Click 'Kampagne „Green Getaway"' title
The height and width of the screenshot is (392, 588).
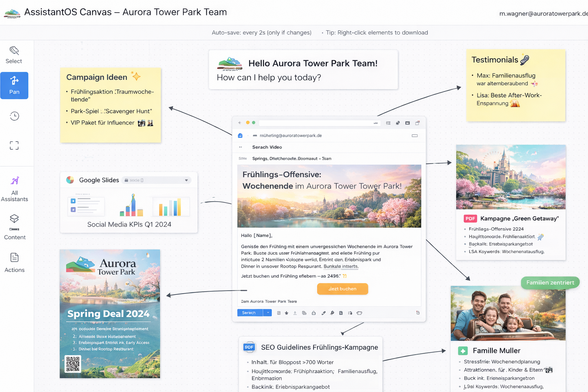click(519, 219)
